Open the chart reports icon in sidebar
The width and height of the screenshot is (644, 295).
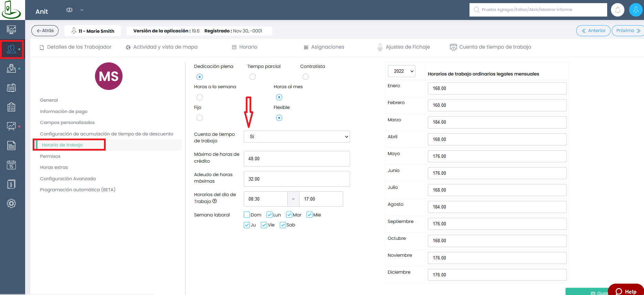pyautogui.click(x=11, y=126)
